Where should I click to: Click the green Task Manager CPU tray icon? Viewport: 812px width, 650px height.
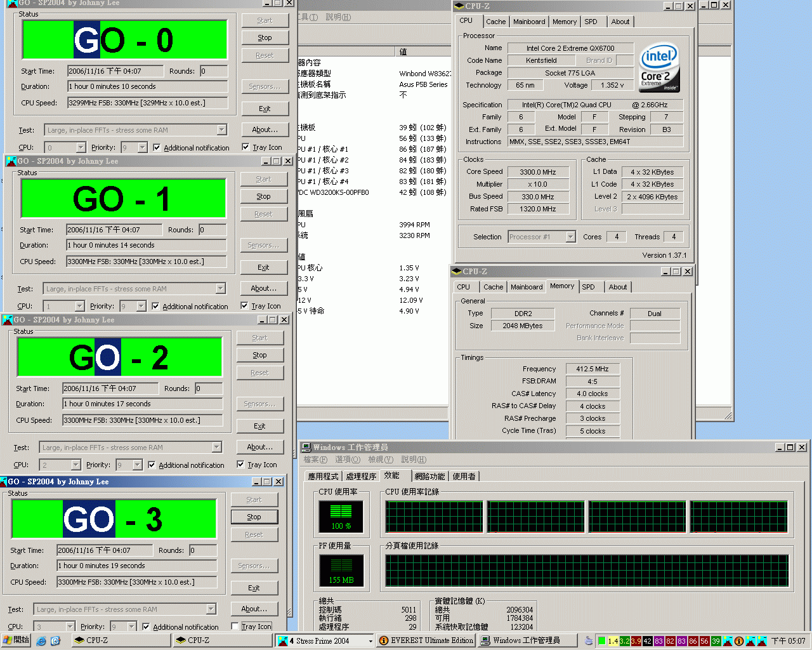(x=601, y=641)
